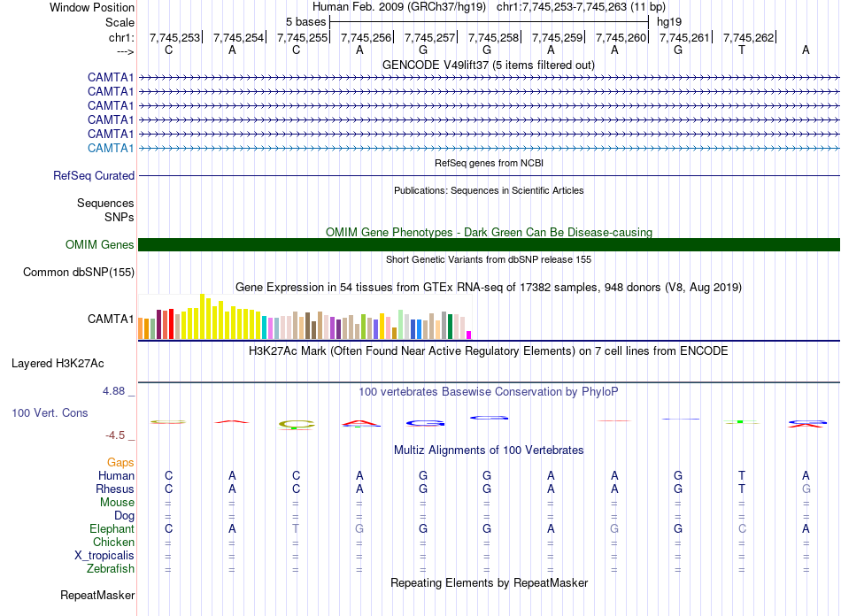Click the 100 Vert. Cons label

(x=50, y=412)
